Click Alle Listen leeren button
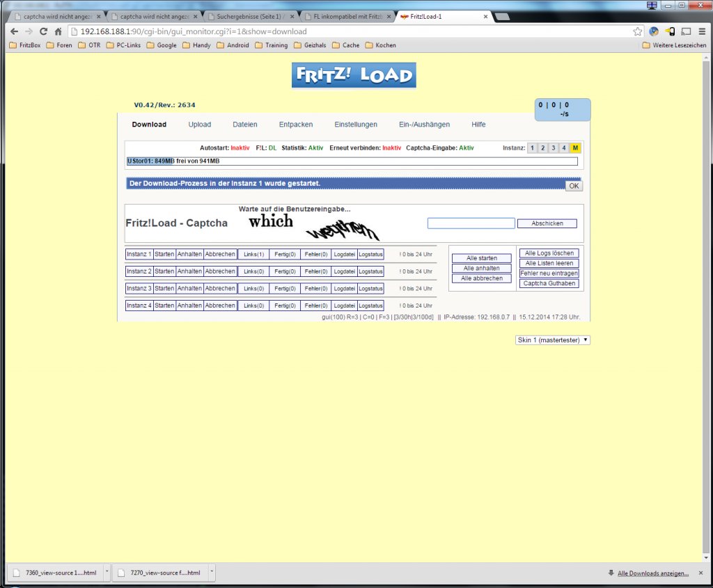The height and width of the screenshot is (588, 713). tap(549, 263)
